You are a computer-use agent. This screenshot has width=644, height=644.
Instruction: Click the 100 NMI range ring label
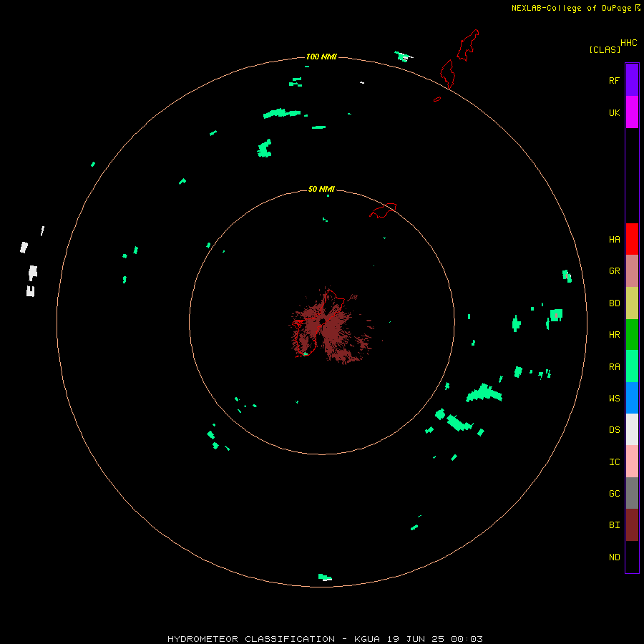click(x=321, y=57)
